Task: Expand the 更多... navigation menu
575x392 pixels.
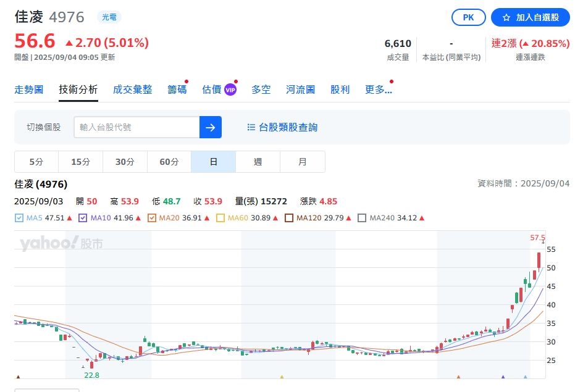Action: tap(378, 89)
